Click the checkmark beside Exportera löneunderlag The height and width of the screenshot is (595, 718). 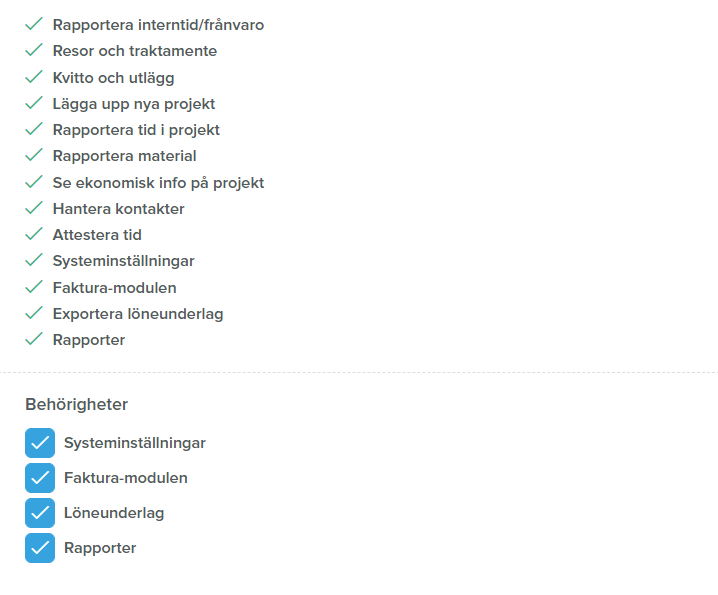(x=34, y=313)
